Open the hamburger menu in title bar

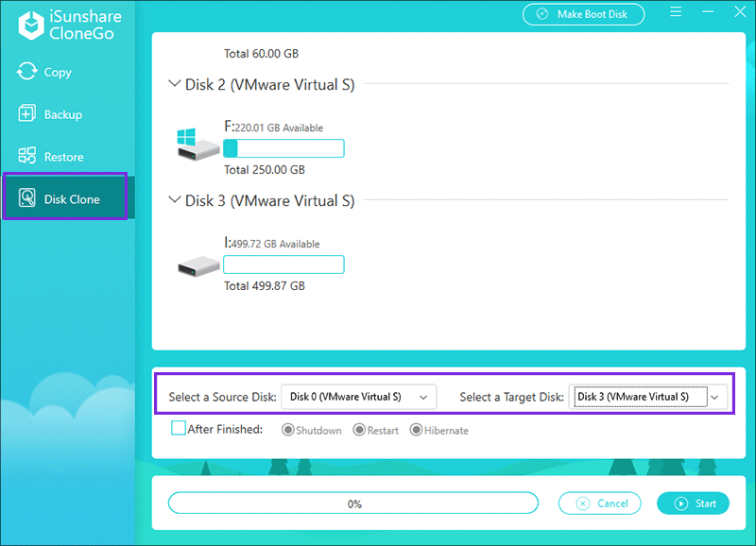[x=676, y=13]
